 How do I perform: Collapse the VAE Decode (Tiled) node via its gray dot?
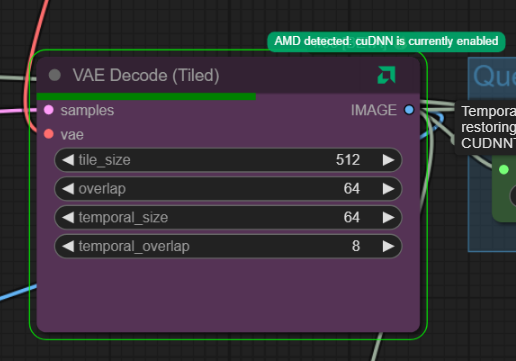click(55, 75)
